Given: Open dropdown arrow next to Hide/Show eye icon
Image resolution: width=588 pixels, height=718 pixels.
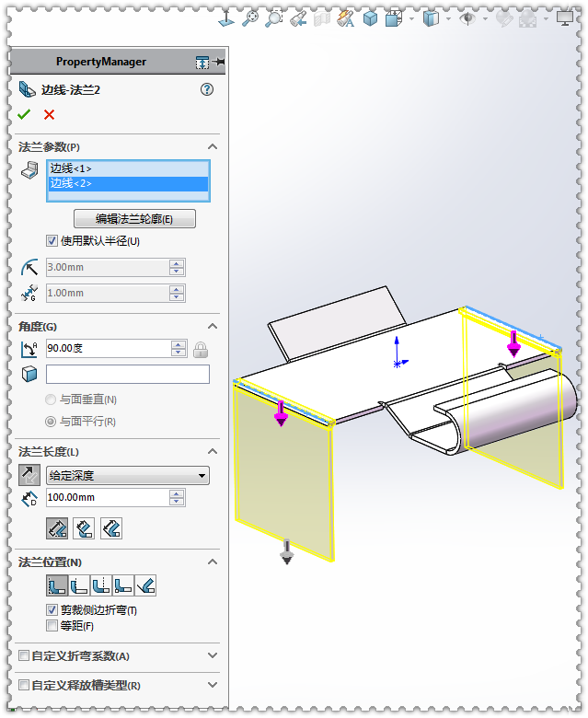Looking at the screenshot, I should (x=485, y=18).
